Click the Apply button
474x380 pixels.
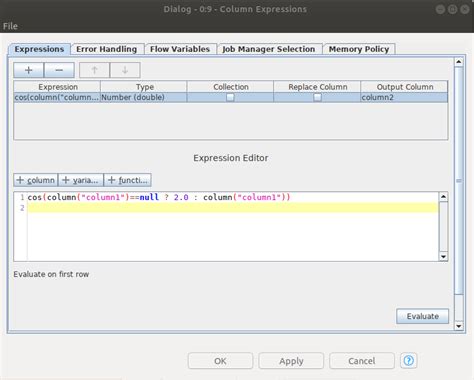pos(291,361)
